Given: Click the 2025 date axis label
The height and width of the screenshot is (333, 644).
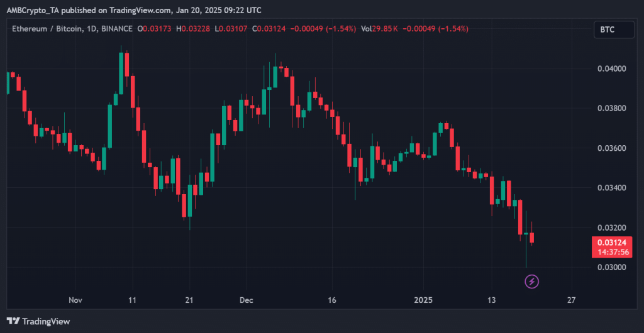Looking at the screenshot, I should point(423,300).
